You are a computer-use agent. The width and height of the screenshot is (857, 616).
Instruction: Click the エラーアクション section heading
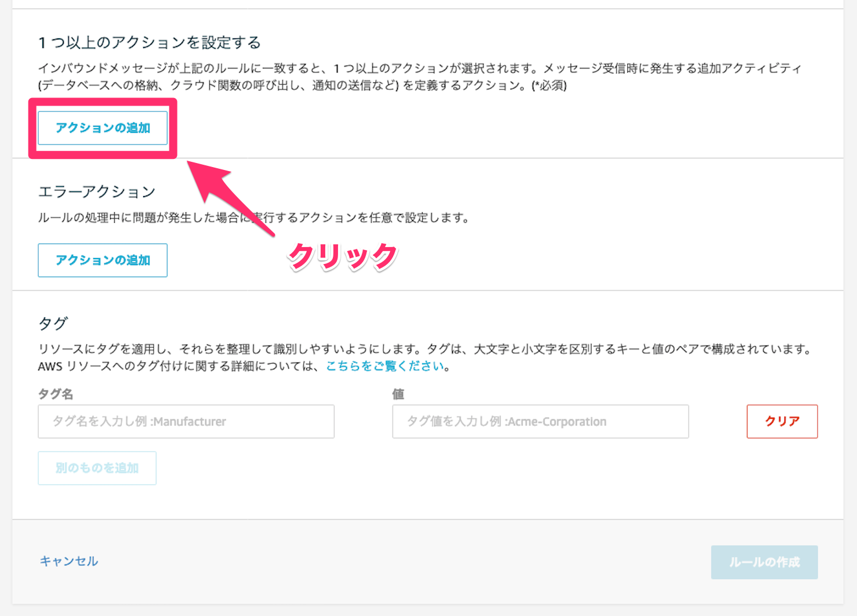pyautogui.click(x=97, y=191)
